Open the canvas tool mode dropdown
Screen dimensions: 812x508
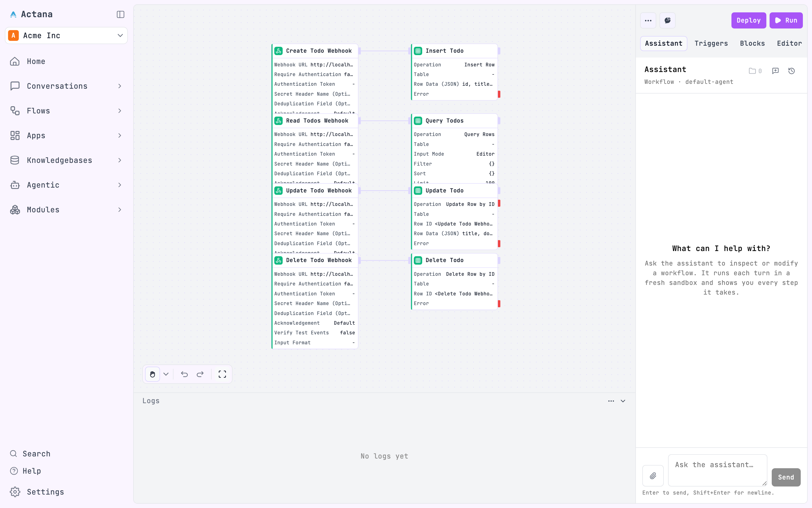click(x=166, y=374)
